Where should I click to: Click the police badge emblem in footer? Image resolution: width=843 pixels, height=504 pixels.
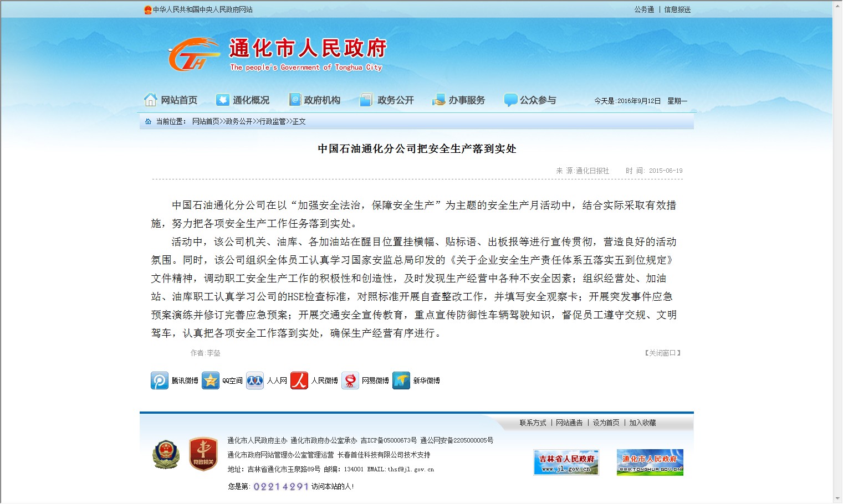[166, 455]
